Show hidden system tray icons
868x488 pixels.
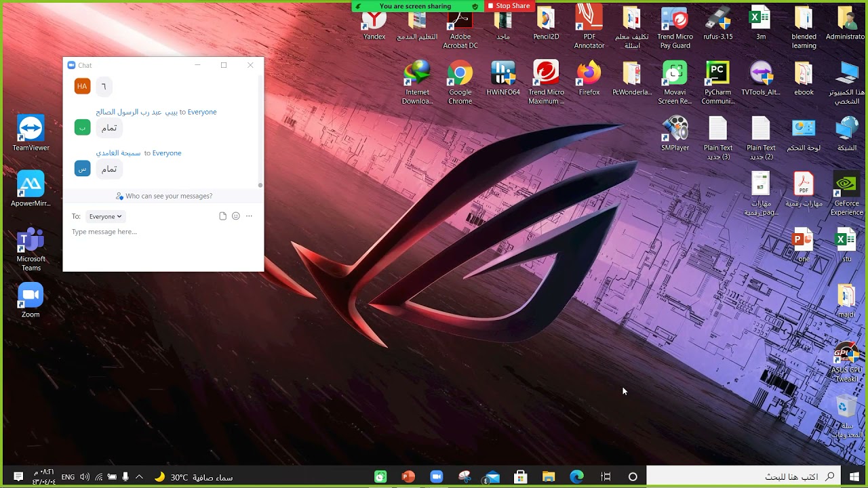click(139, 476)
